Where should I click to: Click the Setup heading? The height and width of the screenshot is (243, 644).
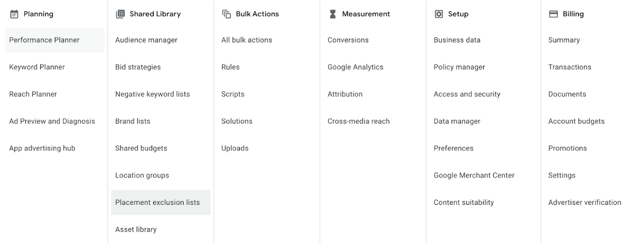(458, 14)
